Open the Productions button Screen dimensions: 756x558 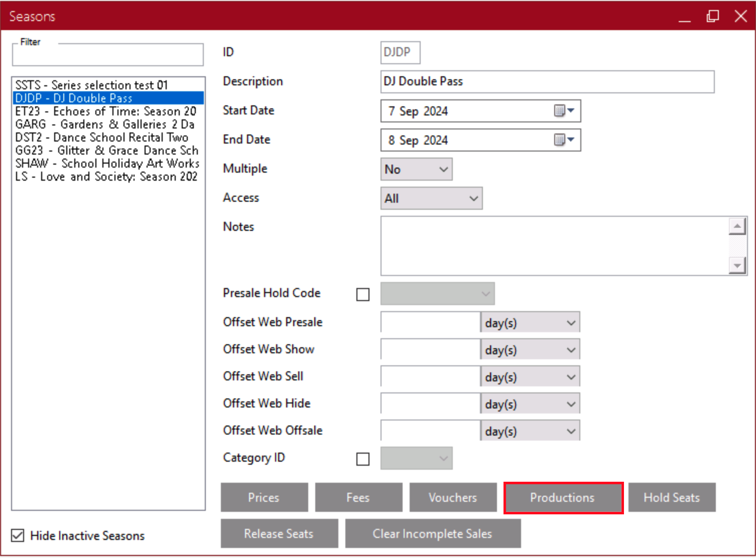tap(563, 498)
